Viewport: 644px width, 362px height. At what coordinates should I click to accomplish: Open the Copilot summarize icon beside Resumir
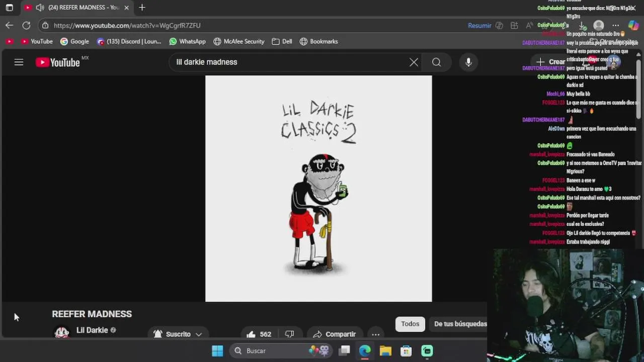[499, 25]
